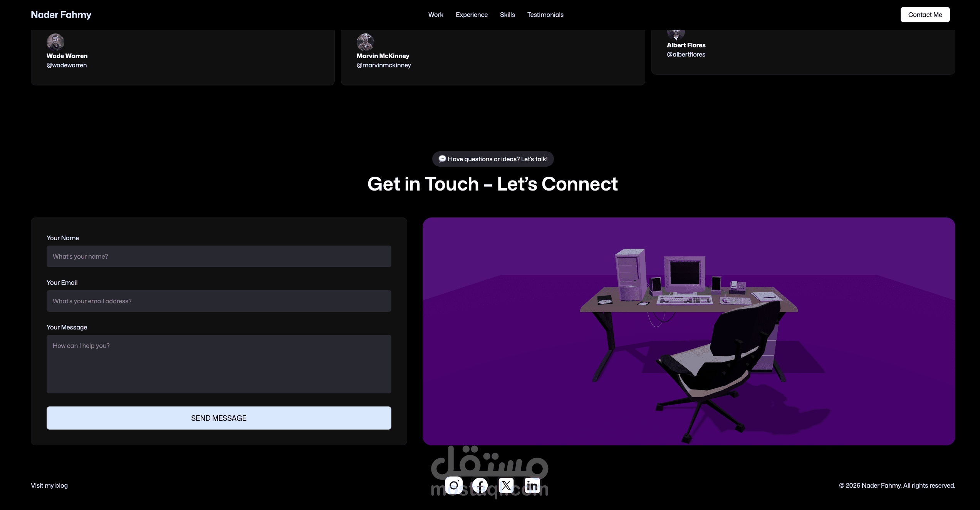
Task: Focus the Your Name input field
Action: (219, 256)
